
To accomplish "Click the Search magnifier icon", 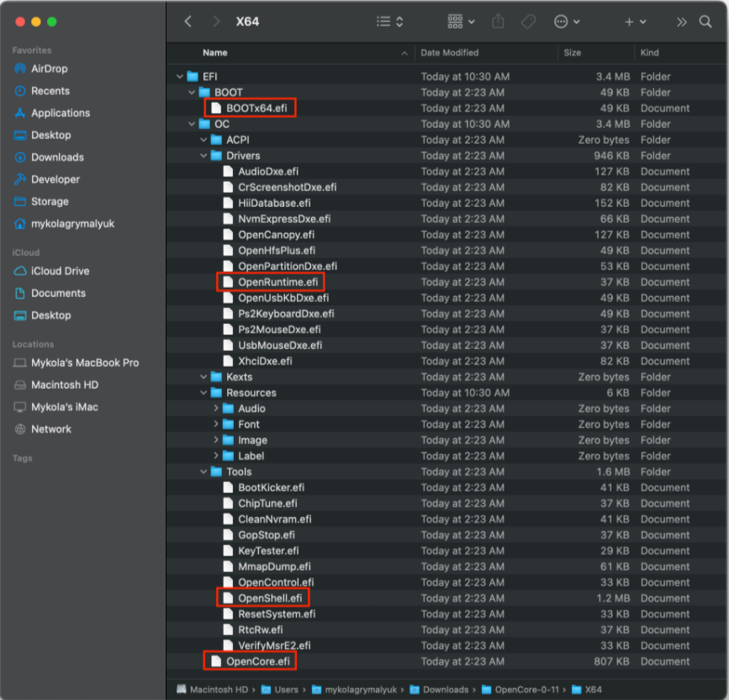I will [705, 22].
